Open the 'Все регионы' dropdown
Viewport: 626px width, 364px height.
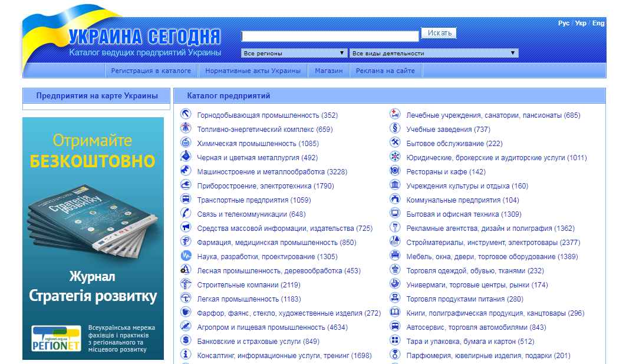294,53
